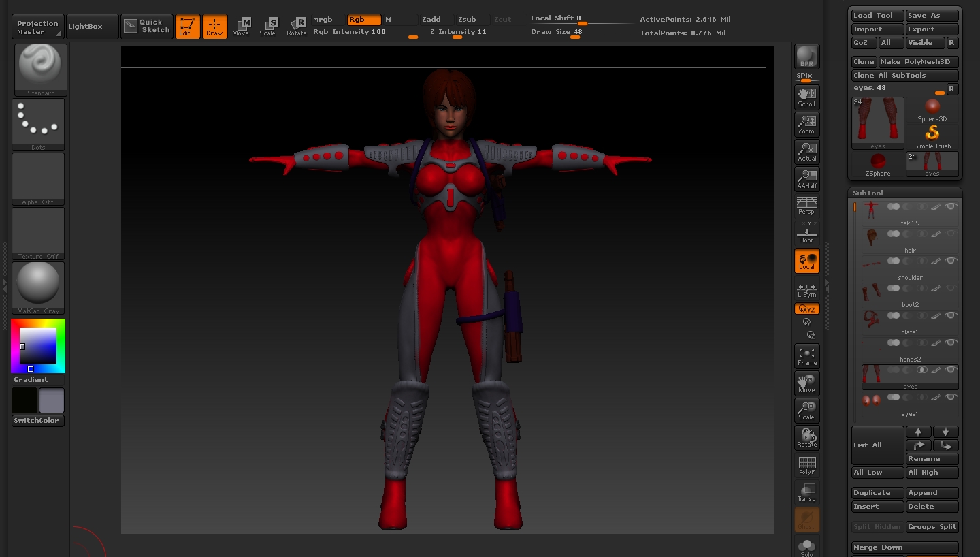The height and width of the screenshot is (557, 980).
Task: Toggle Rgb paint mode
Action: coord(364,20)
